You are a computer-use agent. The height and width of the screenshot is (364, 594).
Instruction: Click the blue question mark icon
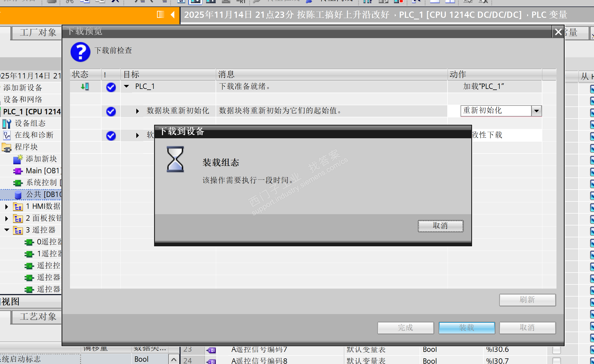tap(80, 52)
